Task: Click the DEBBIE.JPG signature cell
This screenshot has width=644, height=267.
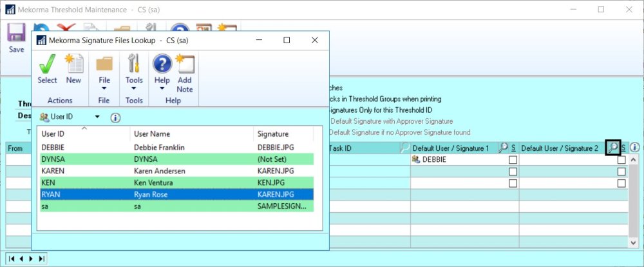Action: [276, 147]
